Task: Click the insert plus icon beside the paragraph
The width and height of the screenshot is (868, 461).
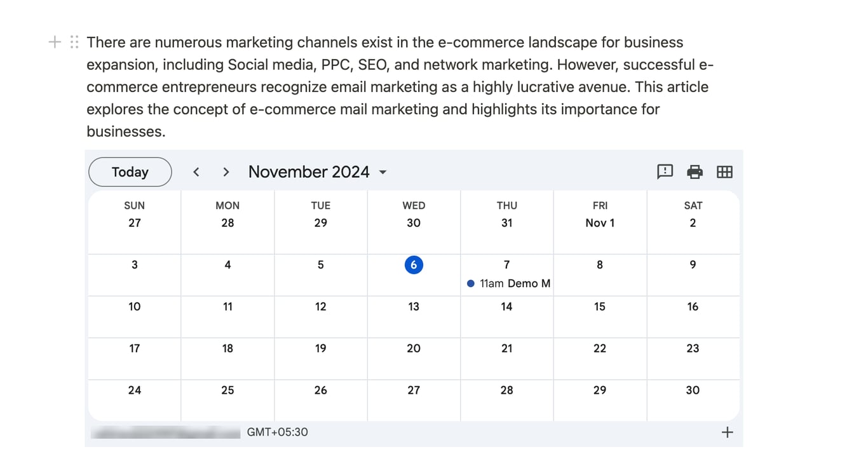Action: point(54,42)
